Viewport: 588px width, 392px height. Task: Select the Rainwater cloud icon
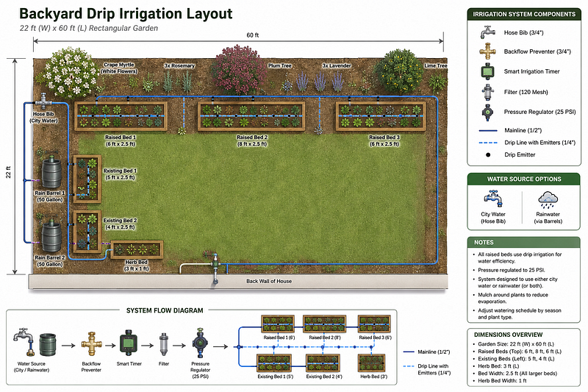(x=548, y=199)
